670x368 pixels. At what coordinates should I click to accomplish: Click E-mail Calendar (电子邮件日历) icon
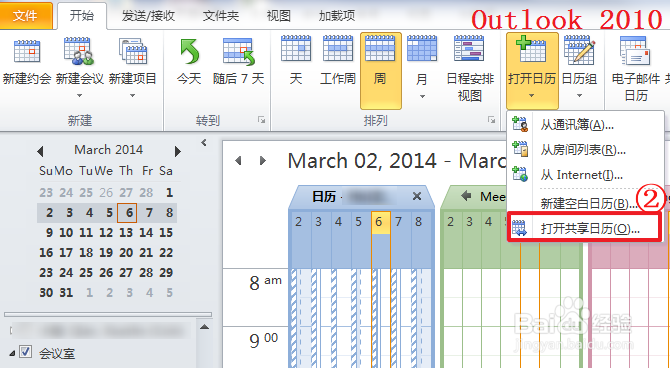635,50
